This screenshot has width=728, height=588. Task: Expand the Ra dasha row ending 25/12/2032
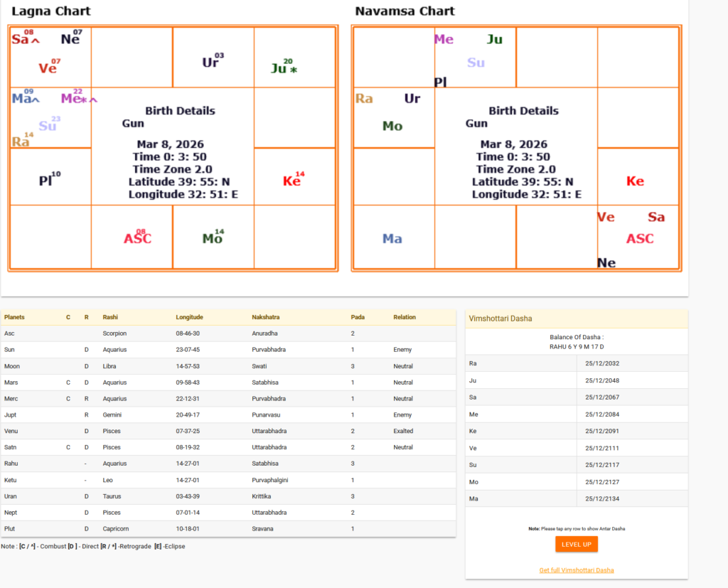pos(576,363)
